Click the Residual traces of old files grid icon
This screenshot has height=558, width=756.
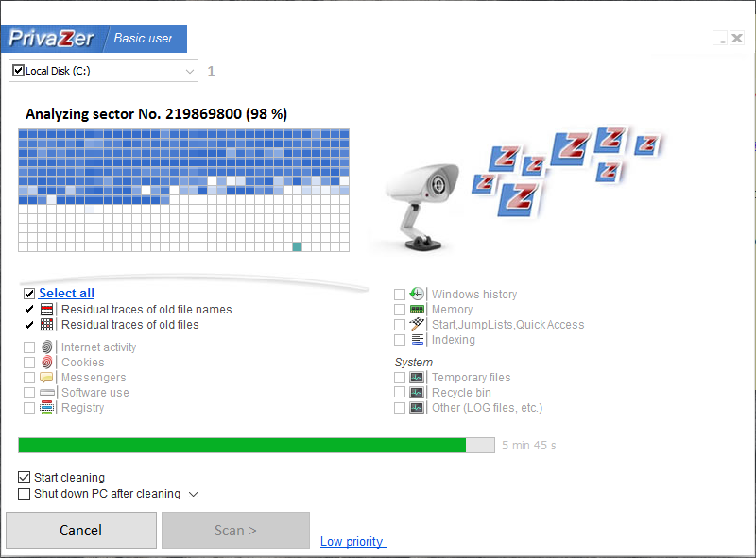(46, 324)
